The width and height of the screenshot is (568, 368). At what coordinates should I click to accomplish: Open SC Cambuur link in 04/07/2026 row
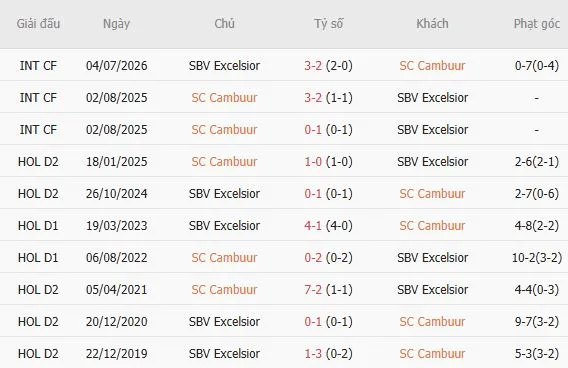(432, 66)
